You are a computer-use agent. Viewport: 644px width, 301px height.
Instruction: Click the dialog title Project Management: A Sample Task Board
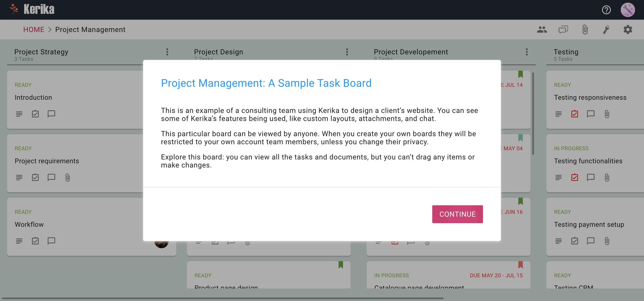266,83
